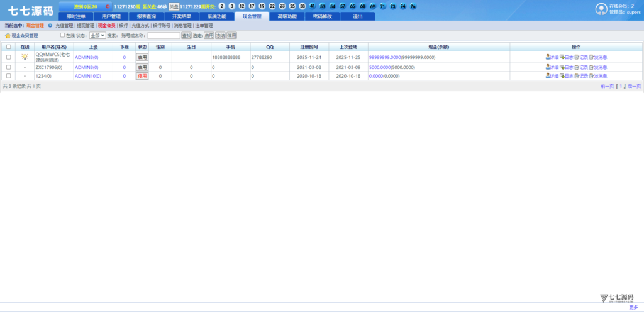This screenshot has width=644, height=314.
Task: Check the 在线 filter checkbox
Action: (x=62, y=35)
